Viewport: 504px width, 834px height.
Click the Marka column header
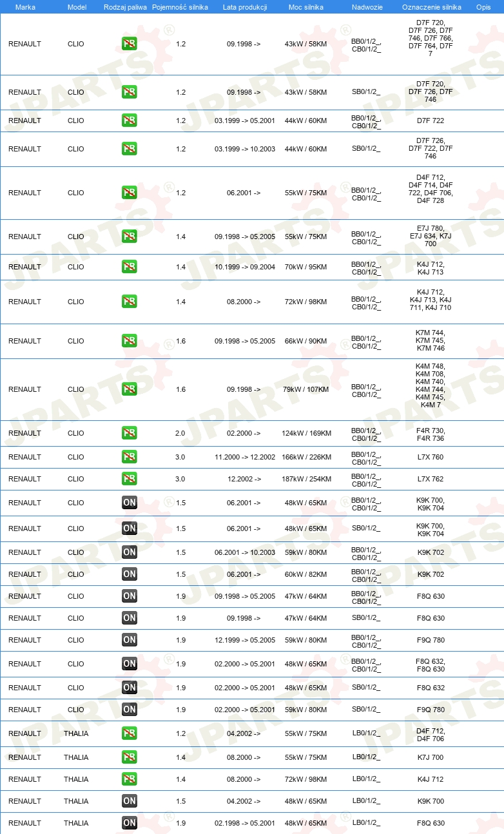pyautogui.click(x=25, y=7)
